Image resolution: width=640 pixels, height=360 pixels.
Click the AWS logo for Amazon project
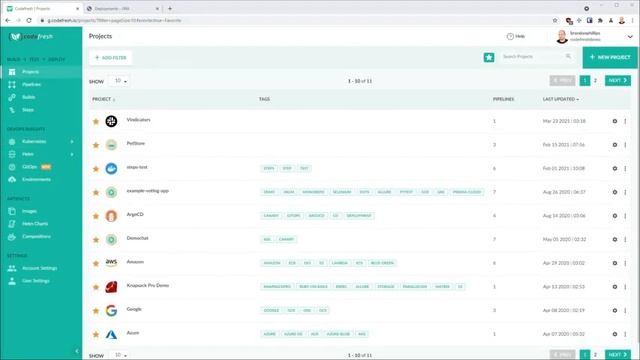111,262
